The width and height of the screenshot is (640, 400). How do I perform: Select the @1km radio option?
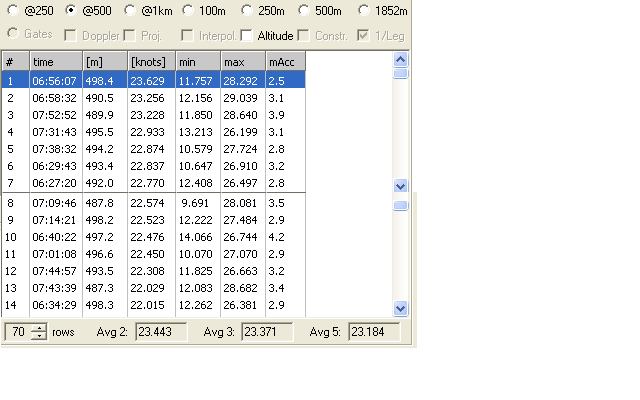point(132,11)
